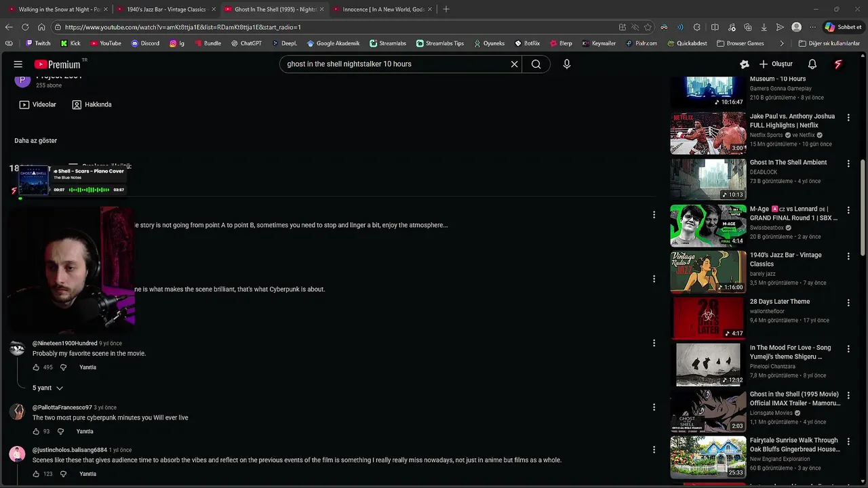Click the magnifier search button
Screen dimensions: 868x488
[x=536, y=64]
